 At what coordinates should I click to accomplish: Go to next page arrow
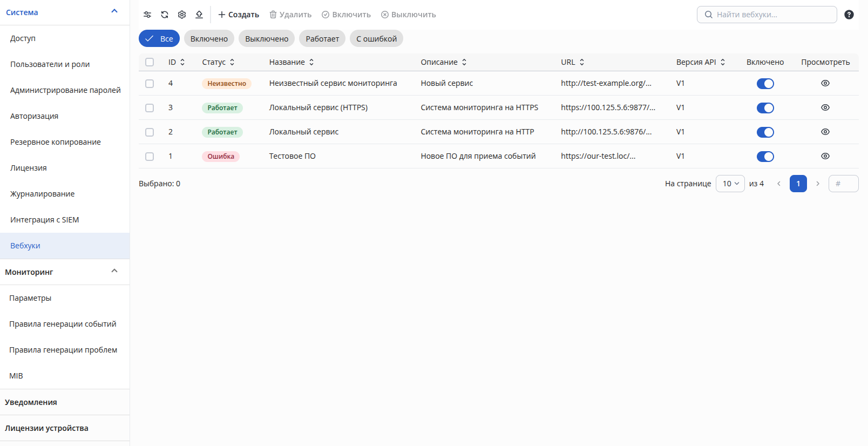coord(818,184)
